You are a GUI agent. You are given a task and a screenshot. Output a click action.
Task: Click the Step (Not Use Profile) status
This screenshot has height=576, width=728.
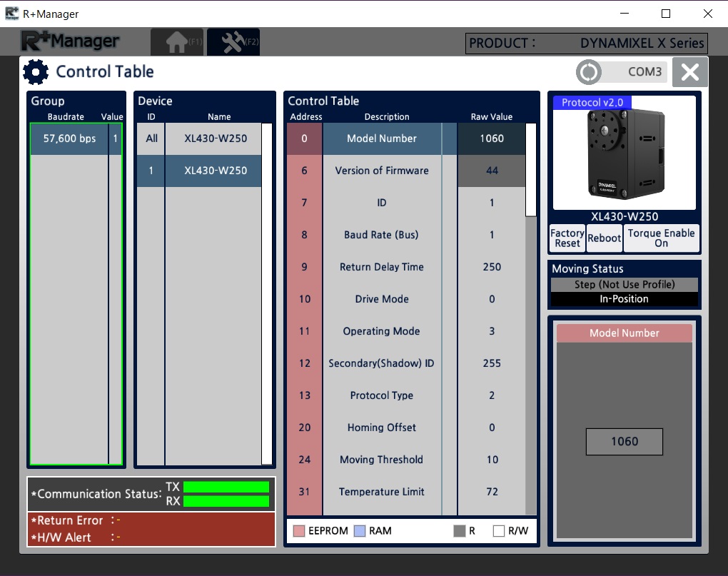[x=625, y=285]
